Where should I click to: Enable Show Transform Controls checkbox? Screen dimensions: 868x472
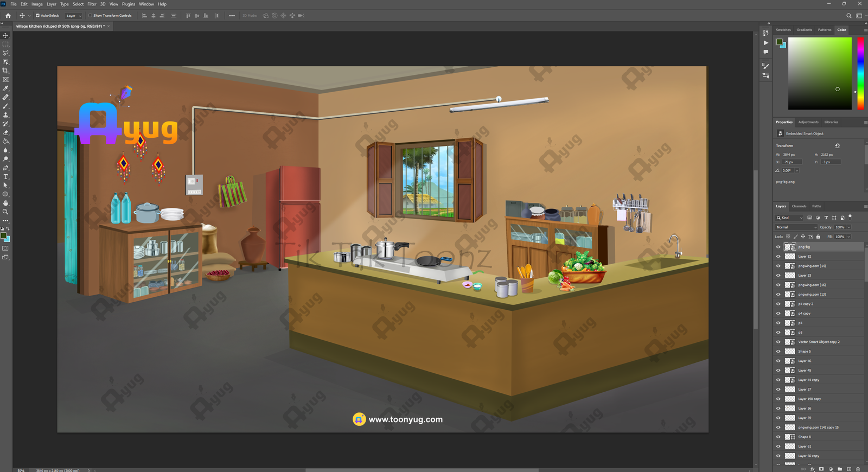coord(90,16)
